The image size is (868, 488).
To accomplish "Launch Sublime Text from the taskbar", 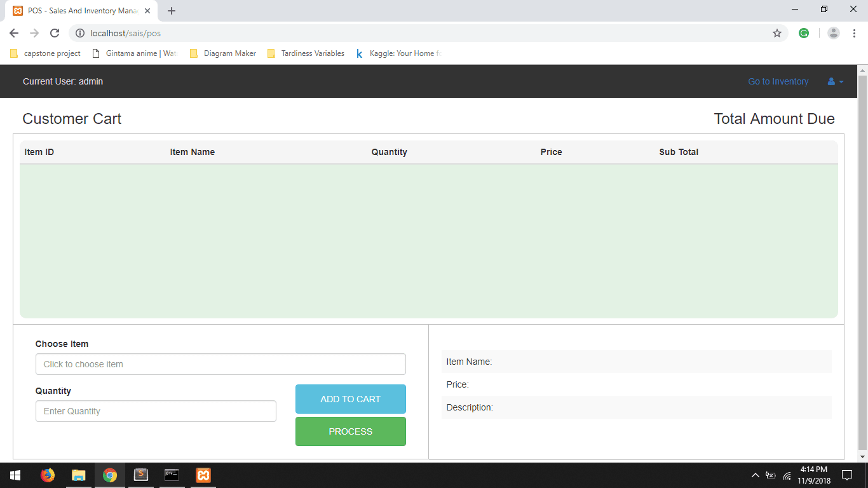I will tap(140, 475).
